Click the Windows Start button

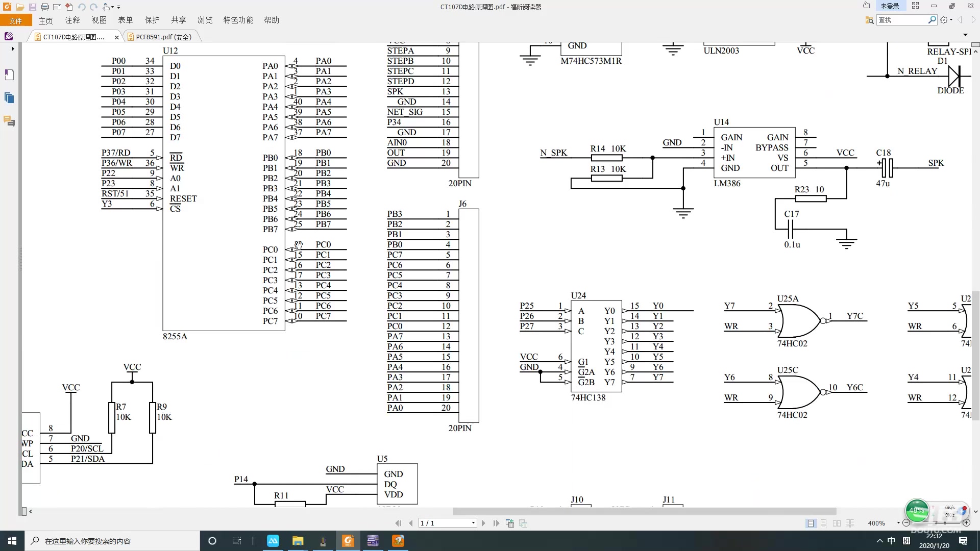[12, 541]
